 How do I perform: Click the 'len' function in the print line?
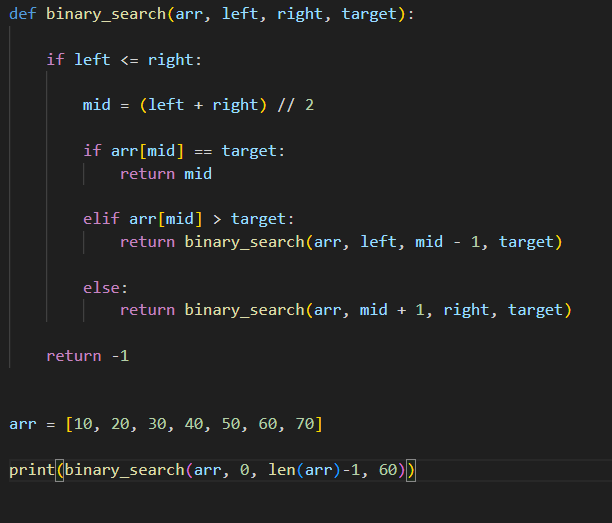281,470
